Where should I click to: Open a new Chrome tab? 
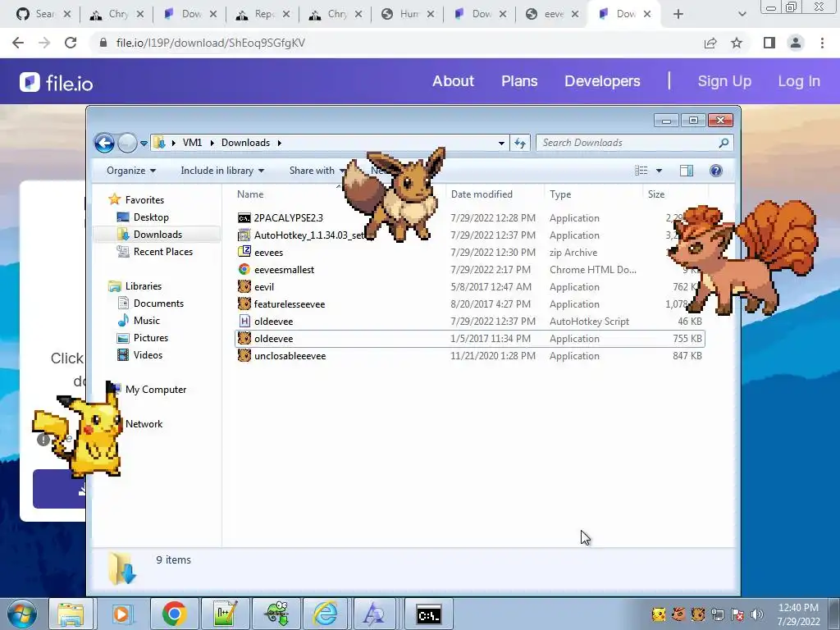678,15
